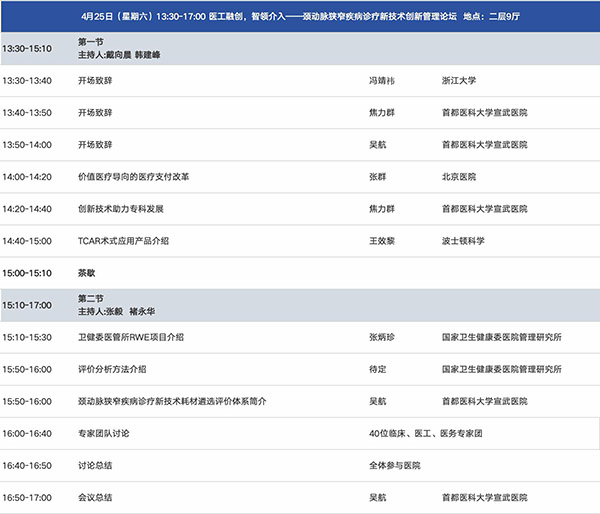Click speaker name 冯靖祎
The width and height of the screenshot is (600, 514).
pyautogui.click(x=385, y=81)
